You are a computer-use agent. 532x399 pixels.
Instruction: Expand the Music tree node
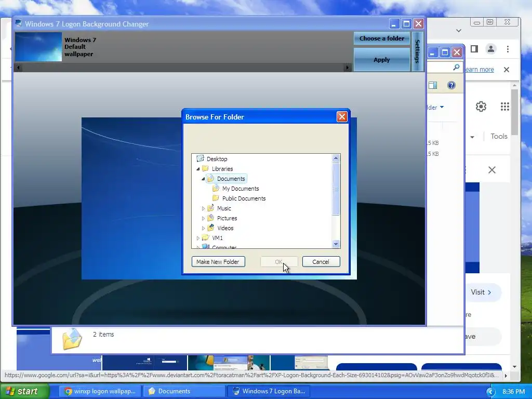203,208
